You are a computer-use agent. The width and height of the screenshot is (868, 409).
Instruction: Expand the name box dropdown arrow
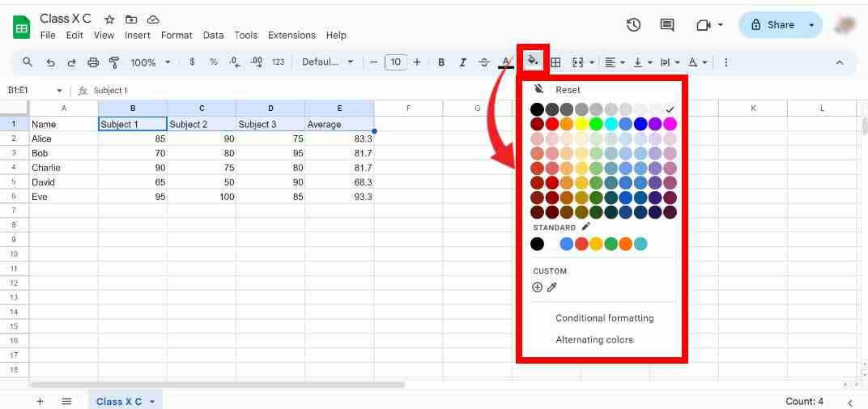pyautogui.click(x=59, y=90)
